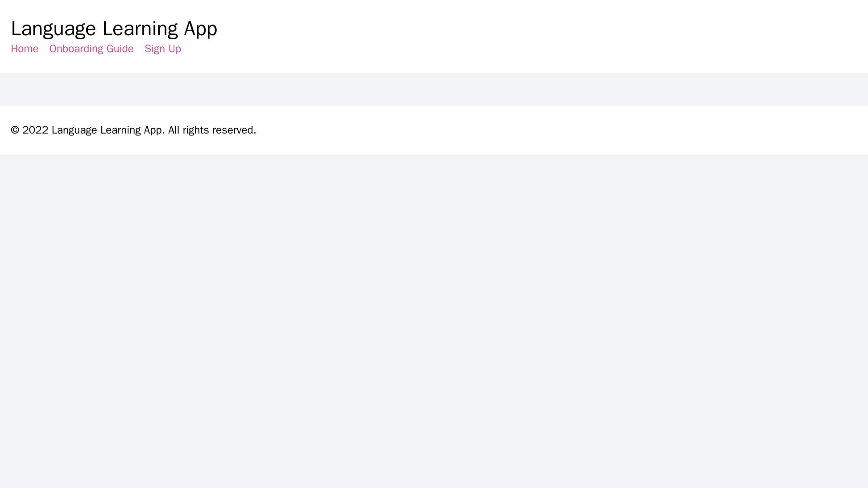This screenshot has width=868, height=488.
Task: Click the Onboarding Guide navigation link
Action: 92,48
